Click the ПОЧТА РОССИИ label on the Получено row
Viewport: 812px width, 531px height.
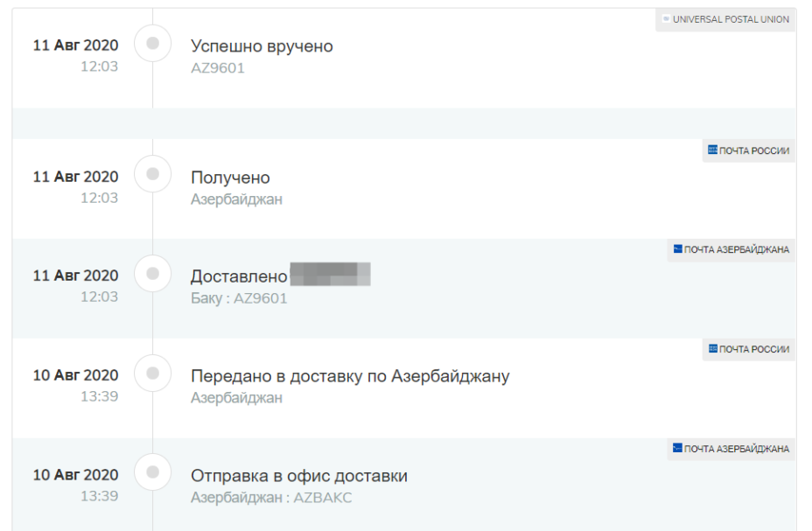point(754,151)
